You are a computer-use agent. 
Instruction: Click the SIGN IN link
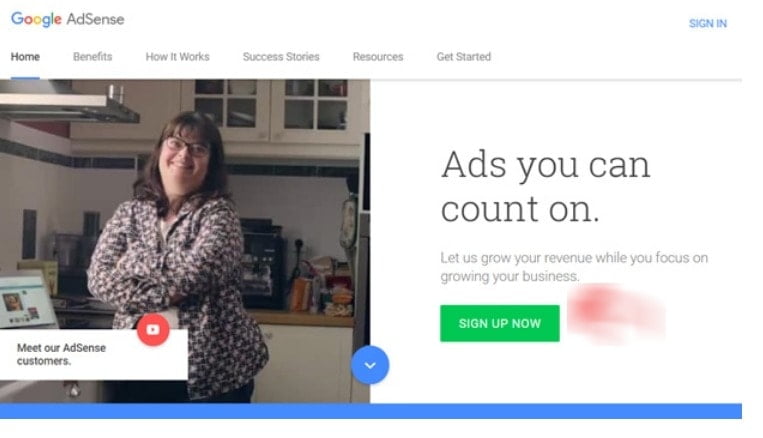(x=708, y=23)
